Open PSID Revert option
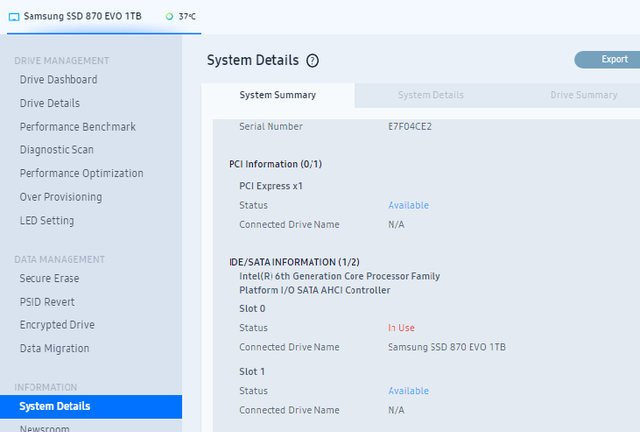640x432 pixels. pos(47,302)
